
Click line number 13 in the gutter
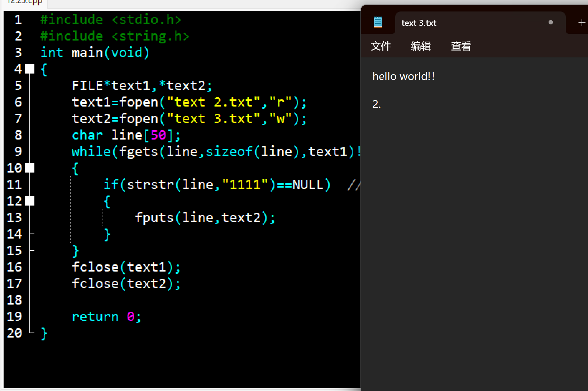[x=15, y=218]
